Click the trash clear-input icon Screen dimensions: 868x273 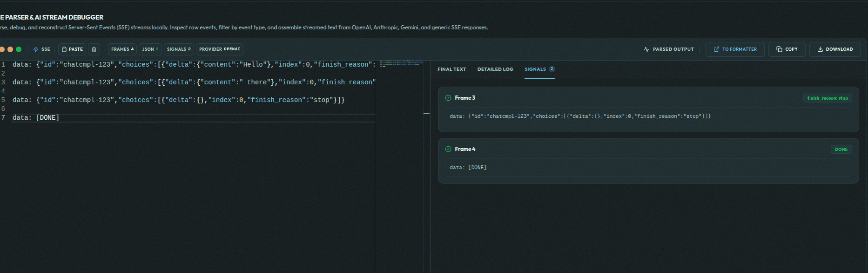(x=94, y=49)
